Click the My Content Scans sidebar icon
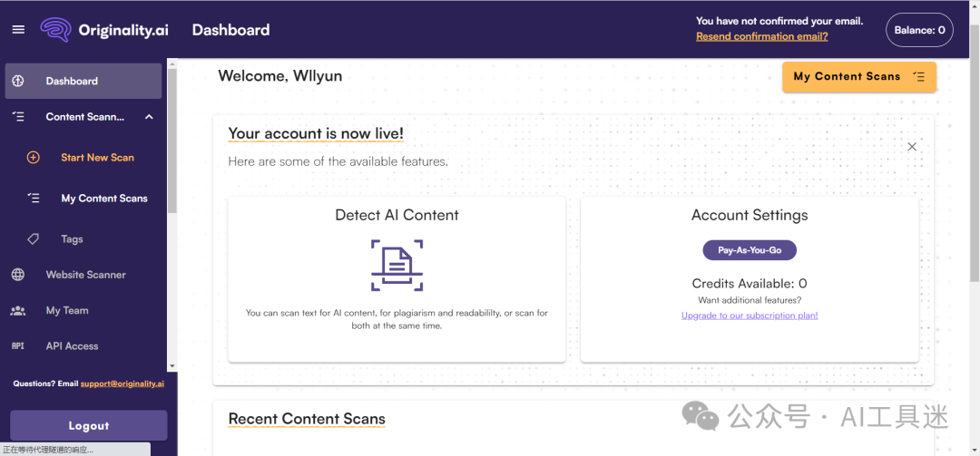980x456 pixels. point(34,198)
